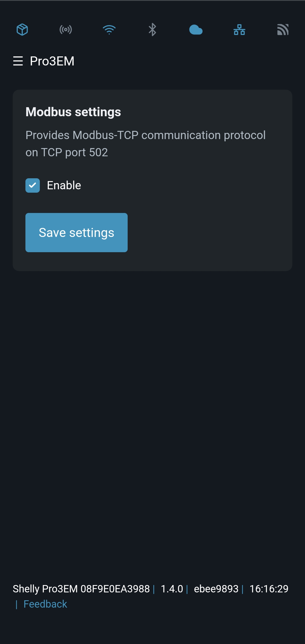305x644 pixels.
Task: Open the Feedback link in footer
Action: 45,604
